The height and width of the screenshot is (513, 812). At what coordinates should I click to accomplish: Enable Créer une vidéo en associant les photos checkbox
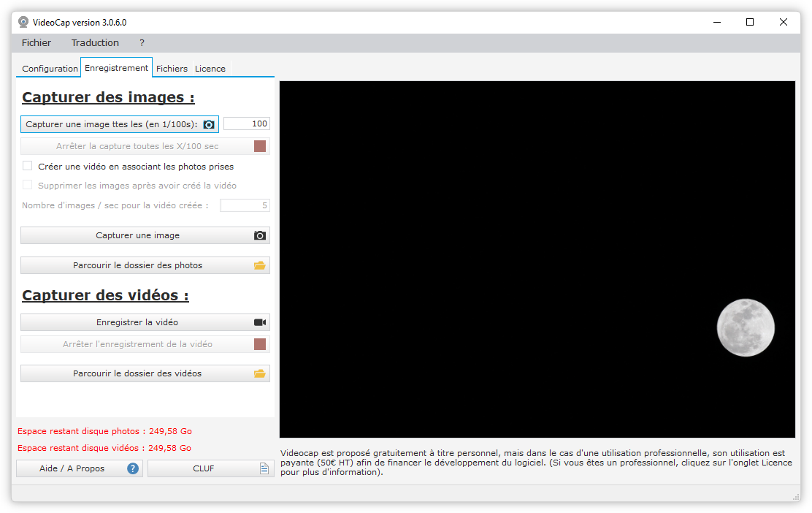pos(28,166)
